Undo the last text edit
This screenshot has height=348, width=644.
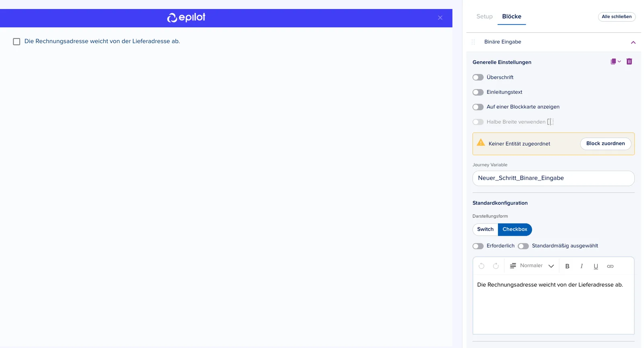481,266
